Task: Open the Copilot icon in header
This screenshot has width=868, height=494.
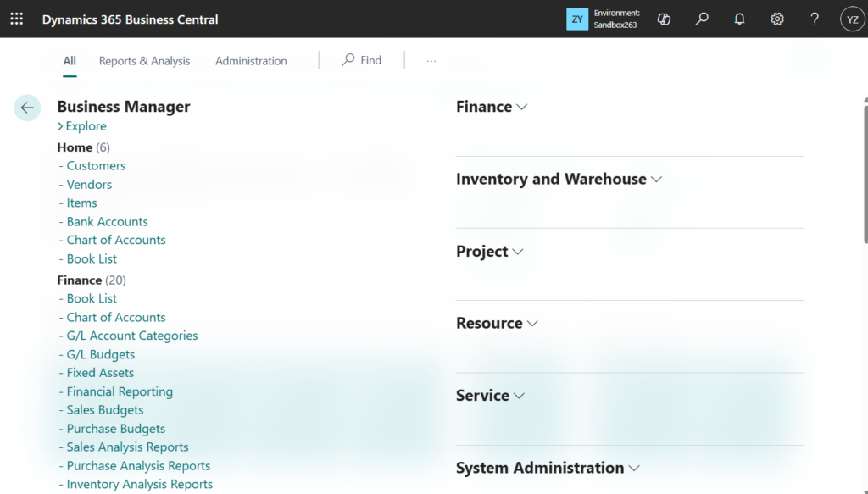Action: coord(665,19)
